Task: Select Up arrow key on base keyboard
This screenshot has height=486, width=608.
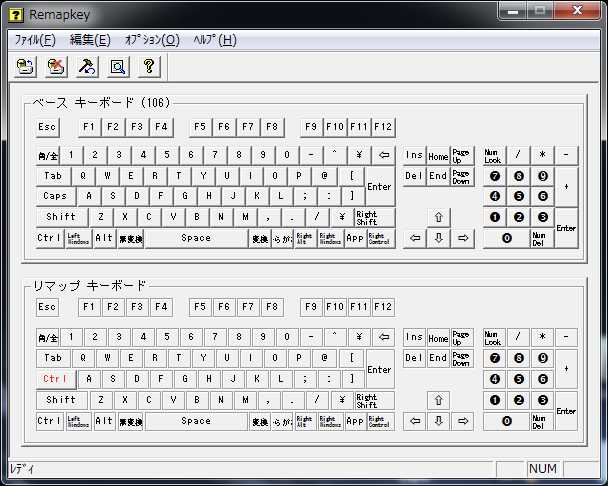Action: (x=439, y=217)
